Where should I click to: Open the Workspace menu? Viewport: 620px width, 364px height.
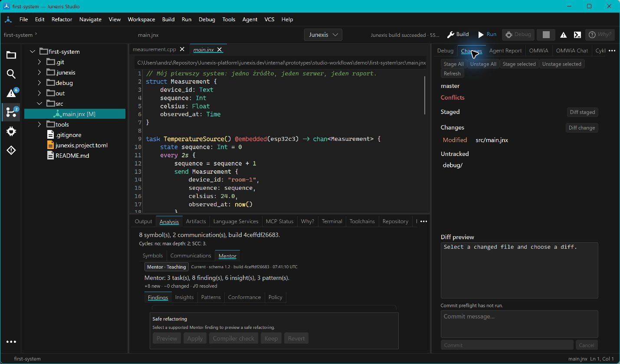[x=141, y=19]
